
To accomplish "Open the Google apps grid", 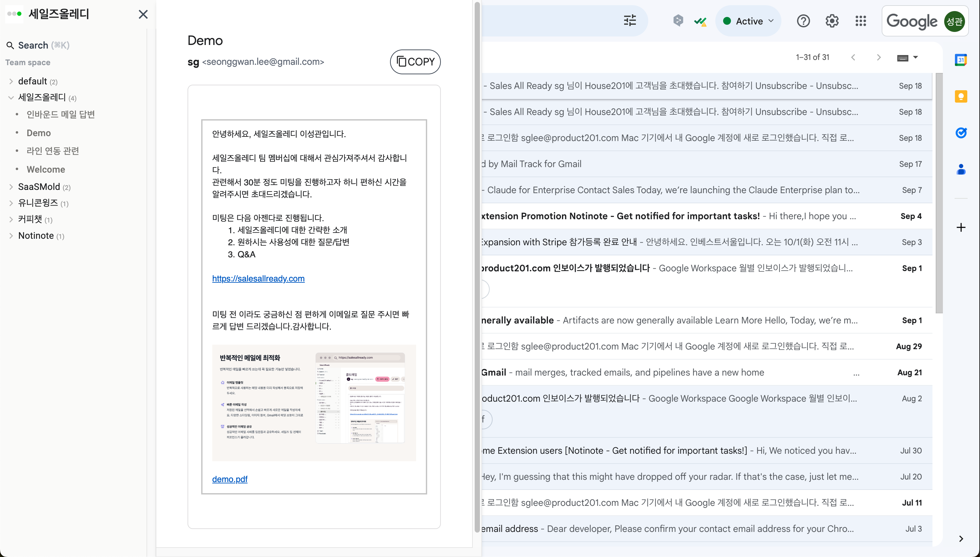I will pyautogui.click(x=861, y=21).
